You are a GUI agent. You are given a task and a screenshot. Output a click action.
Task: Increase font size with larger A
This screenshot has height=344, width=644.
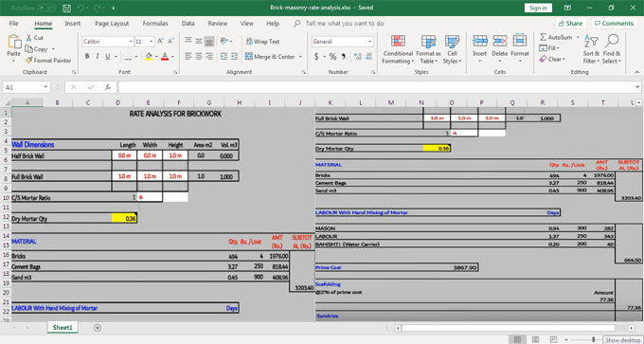tap(161, 42)
